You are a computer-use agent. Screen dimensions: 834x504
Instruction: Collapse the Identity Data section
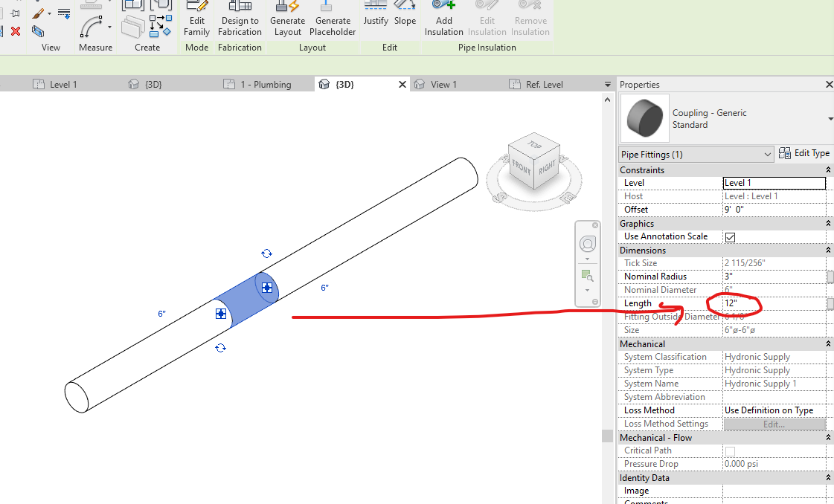[828, 478]
